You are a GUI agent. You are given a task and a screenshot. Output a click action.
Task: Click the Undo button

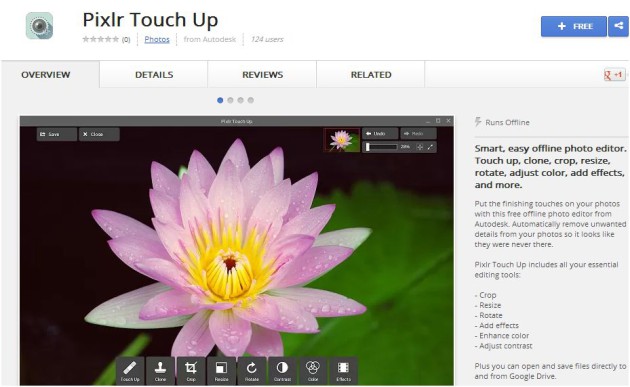coord(380,133)
